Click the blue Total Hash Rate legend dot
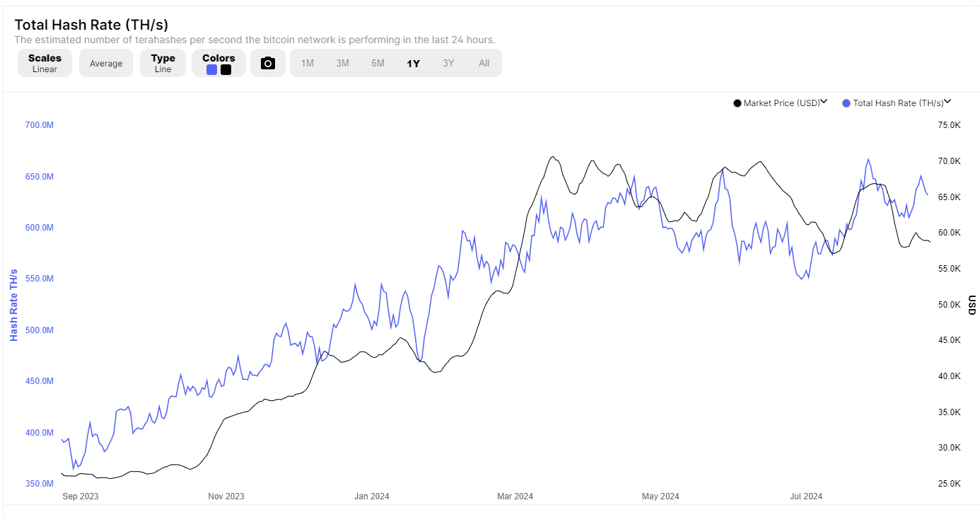 (x=846, y=103)
